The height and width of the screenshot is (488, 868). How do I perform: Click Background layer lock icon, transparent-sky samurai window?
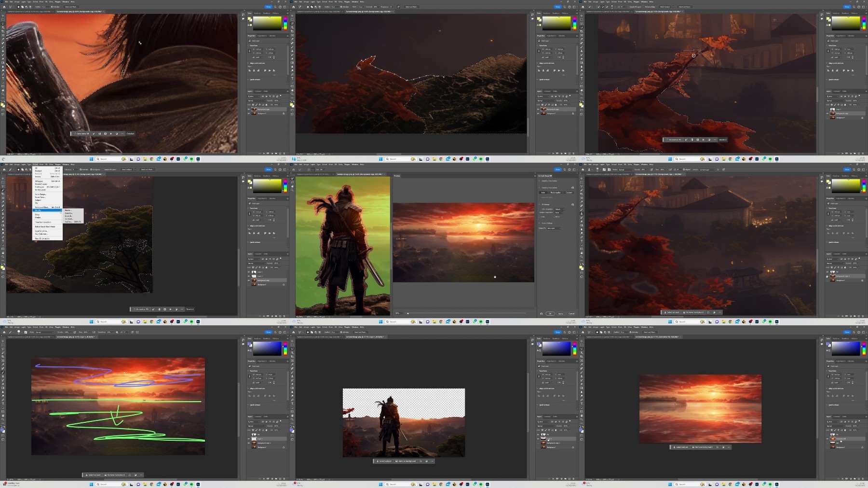point(573,447)
